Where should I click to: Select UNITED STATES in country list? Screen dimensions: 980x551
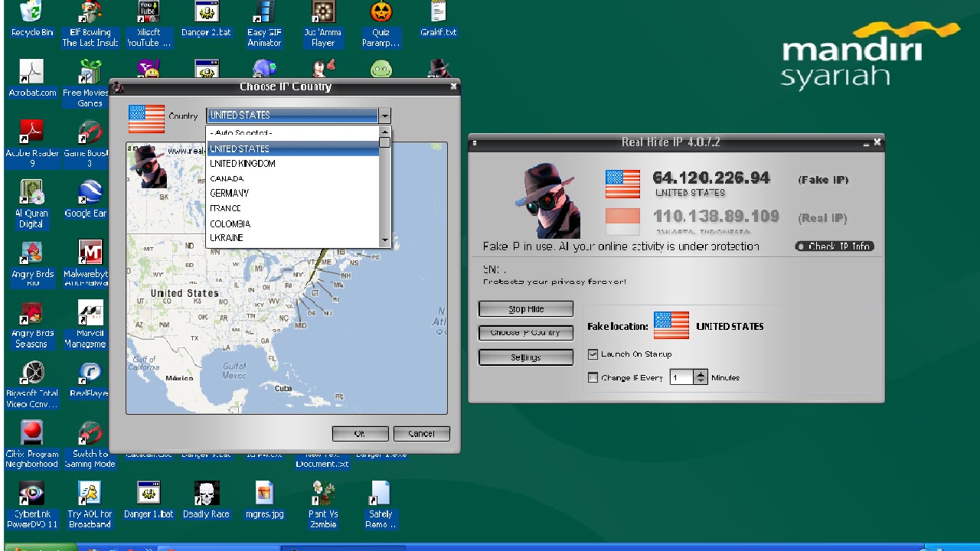(292, 148)
